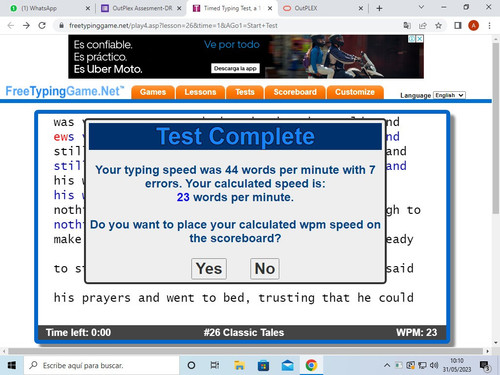Click the Test Complete heading
Image resolution: width=500 pixels, height=375 pixels.
point(235,136)
